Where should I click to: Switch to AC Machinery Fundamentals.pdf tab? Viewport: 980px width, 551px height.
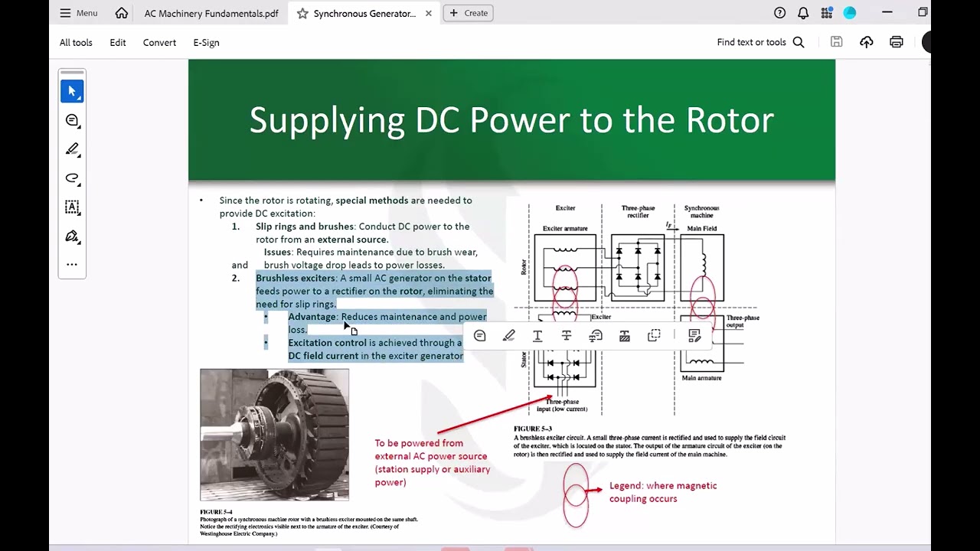[x=211, y=13]
